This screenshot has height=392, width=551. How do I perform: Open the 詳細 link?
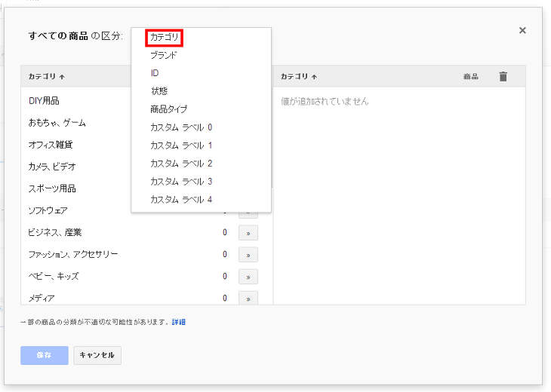click(x=178, y=322)
